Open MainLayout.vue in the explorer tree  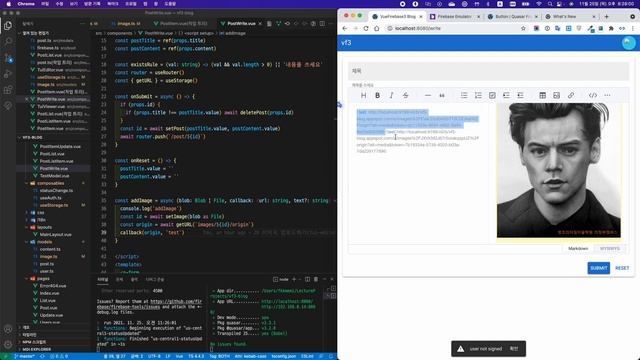pyautogui.click(x=56, y=235)
